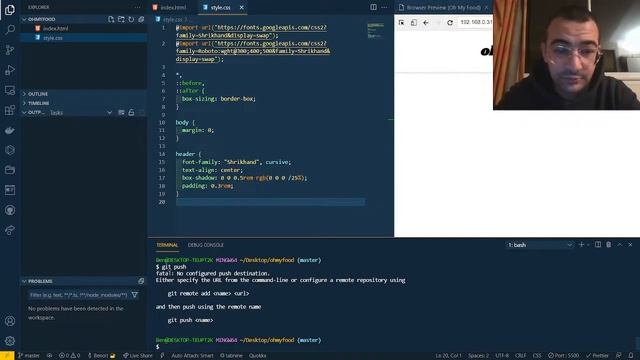Image resolution: width=640 pixels, height=360 pixels.
Task: Click the Browser Preview address bar
Action: (476, 22)
